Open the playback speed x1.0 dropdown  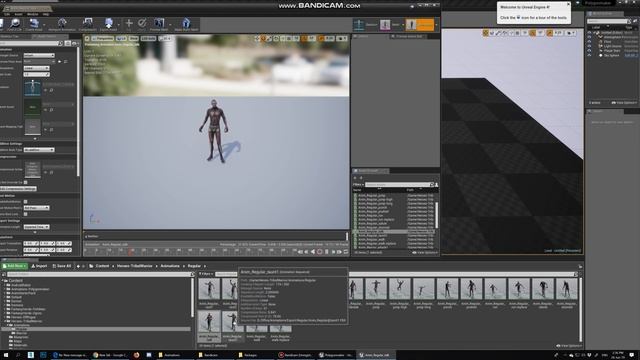(165, 38)
